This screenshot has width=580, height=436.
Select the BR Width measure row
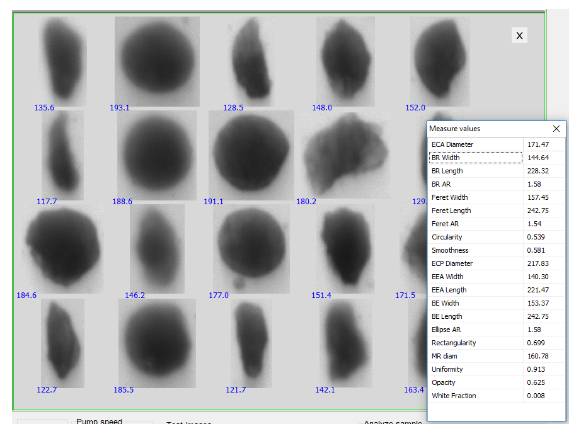pyautogui.click(x=496, y=158)
